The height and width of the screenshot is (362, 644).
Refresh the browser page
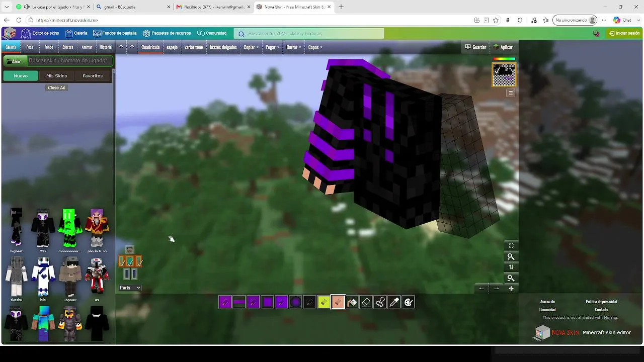[19, 20]
